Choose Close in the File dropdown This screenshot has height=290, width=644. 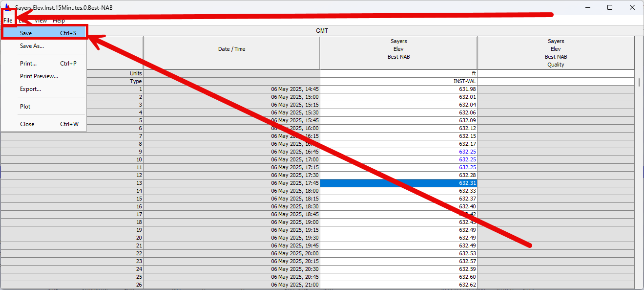click(x=27, y=124)
